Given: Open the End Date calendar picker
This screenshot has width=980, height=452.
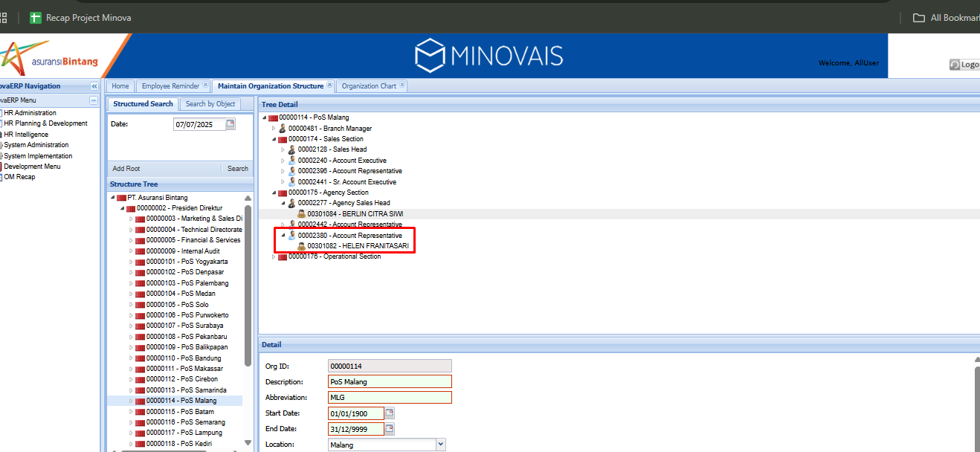Looking at the screenshot, I should point(390,429).
